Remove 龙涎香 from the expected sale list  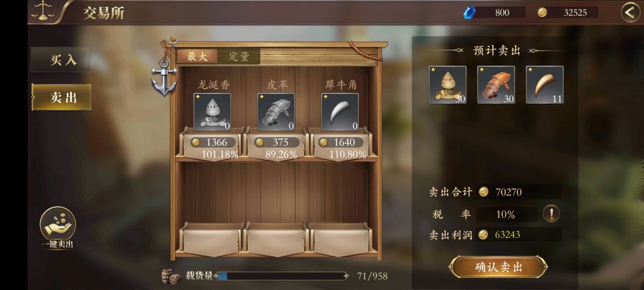pyautogui.click(x=448, y=85)
